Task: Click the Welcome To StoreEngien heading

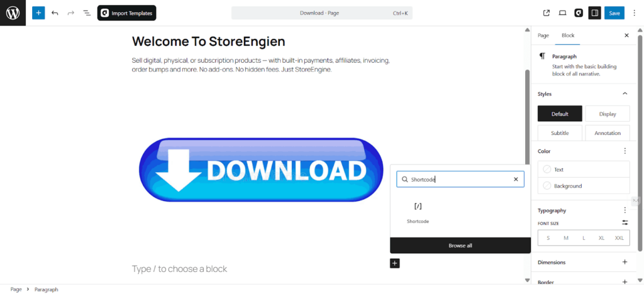Action: pos(208,41)
